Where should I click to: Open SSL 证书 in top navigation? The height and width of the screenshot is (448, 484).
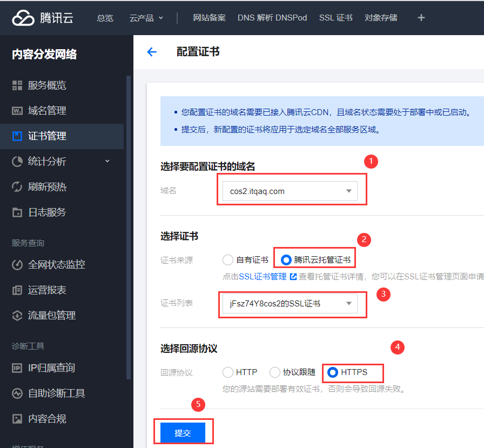(x=336, y=18)
